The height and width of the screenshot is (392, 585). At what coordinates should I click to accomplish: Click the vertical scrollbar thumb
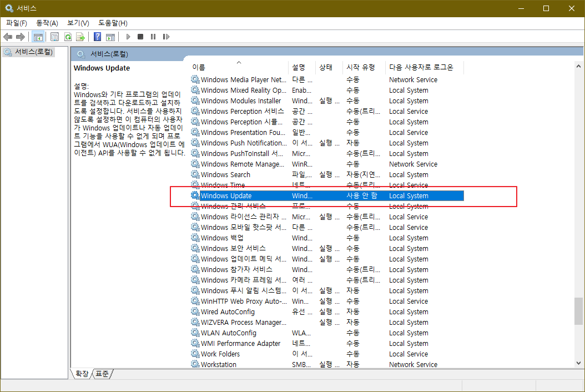click(x=578, y=311)
